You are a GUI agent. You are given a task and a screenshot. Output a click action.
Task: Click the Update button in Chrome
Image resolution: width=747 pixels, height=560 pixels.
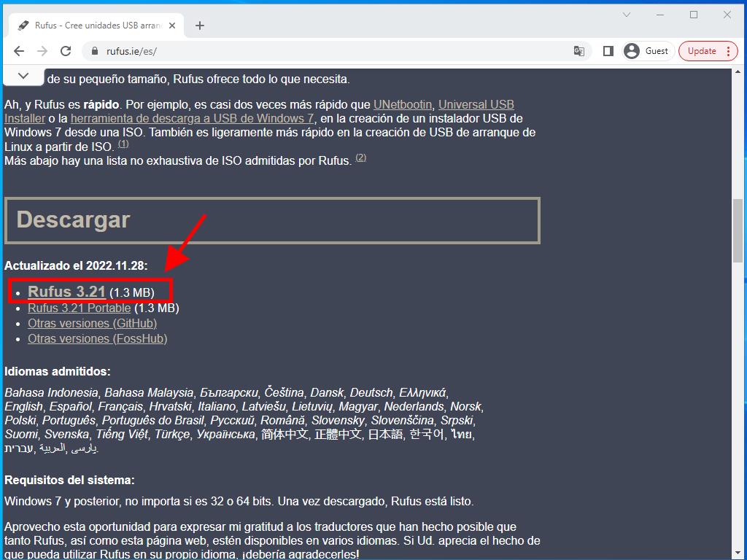point(702,51)
